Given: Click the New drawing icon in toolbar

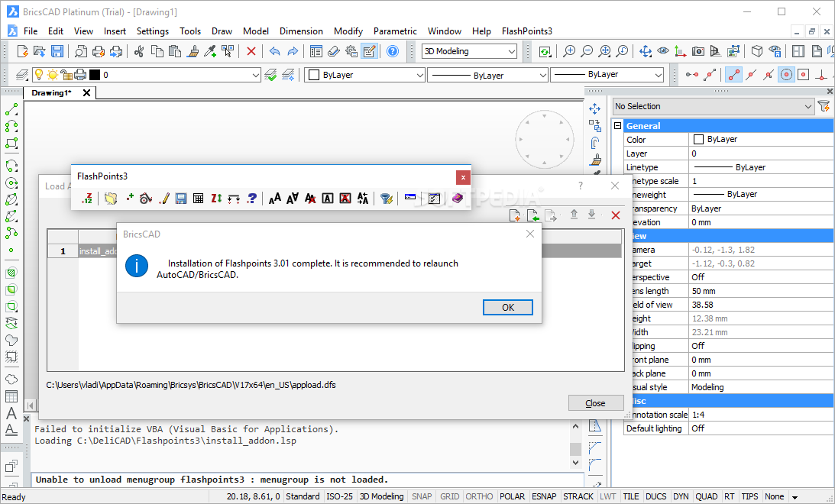Looking at the screenshot, I should coord(22,51).
